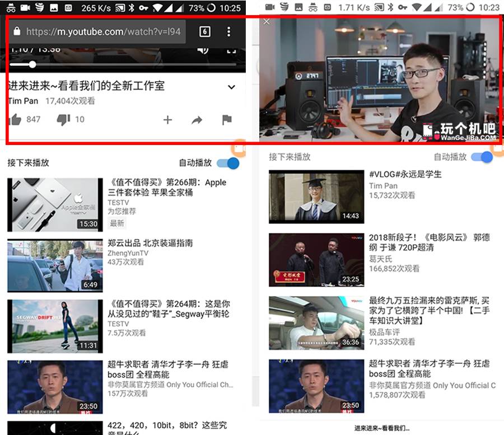Open the Chrome three-dot overflow menu
The image size is (504, 435).
click(x=228, y=31)
